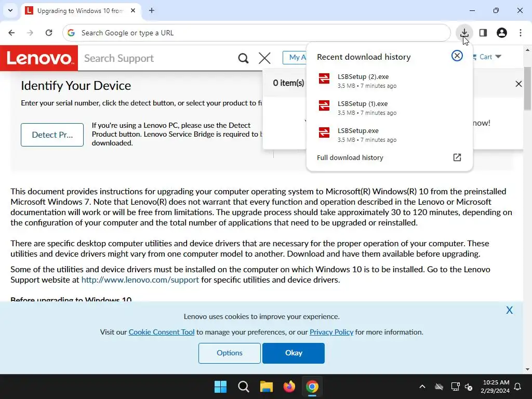Close the Upgrading to Windows 10 tab
Viewport: 532px width, 399px height.
[x=133, y=10]
